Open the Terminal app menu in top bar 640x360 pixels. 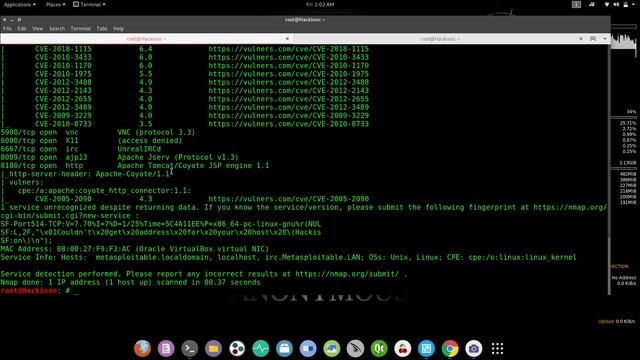click(89, 4)
